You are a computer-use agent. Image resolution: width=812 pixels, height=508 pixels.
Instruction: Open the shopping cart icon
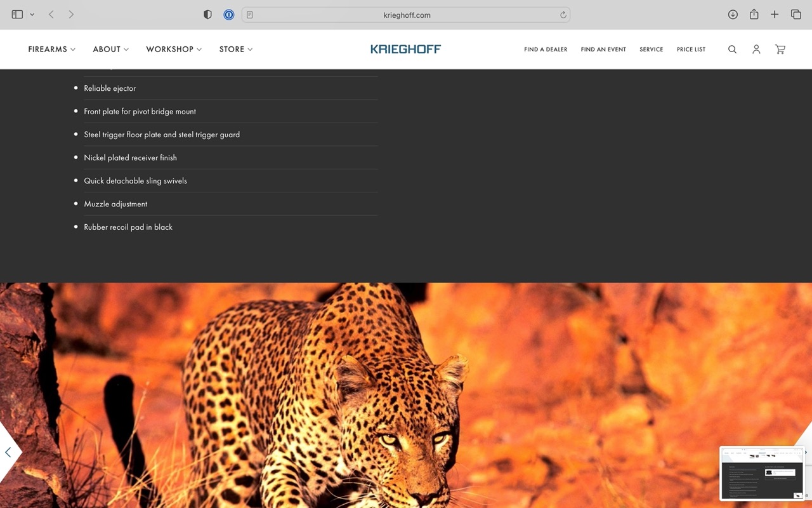[780, 50]
